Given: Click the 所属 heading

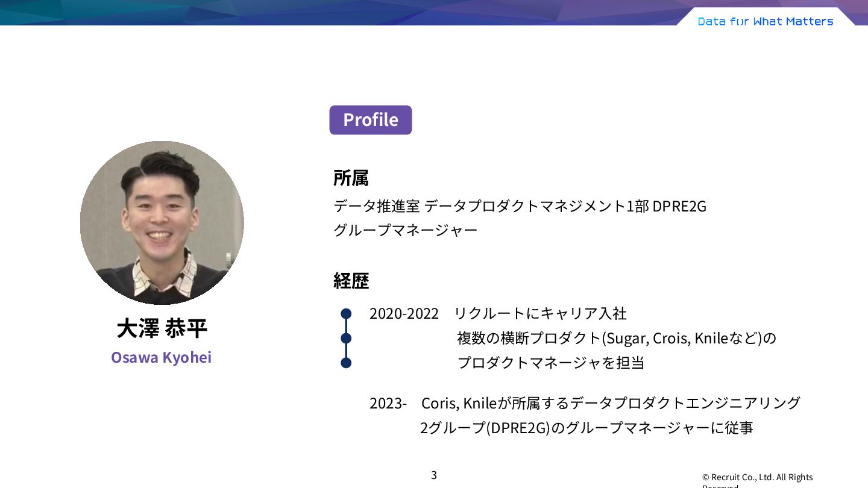Looking at the screenshot, I should [351, 178].
